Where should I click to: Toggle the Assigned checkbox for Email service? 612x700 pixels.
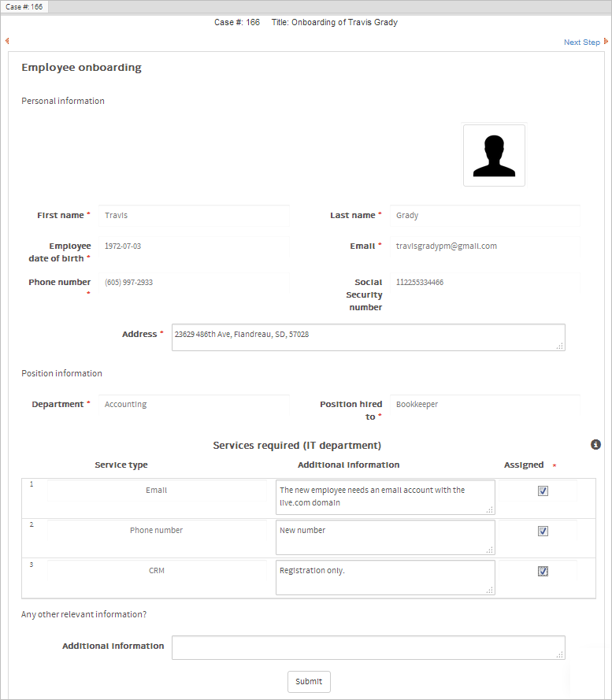coord(543,491)
